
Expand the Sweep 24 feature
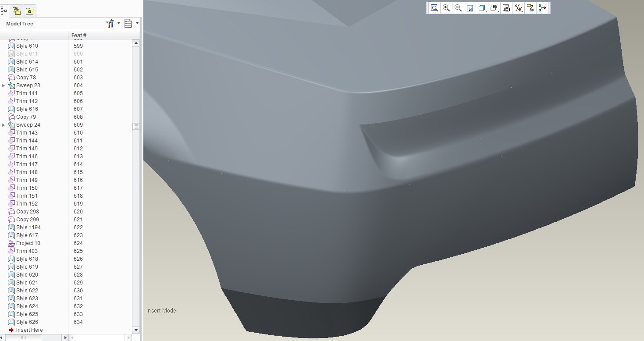coord(4,125)
